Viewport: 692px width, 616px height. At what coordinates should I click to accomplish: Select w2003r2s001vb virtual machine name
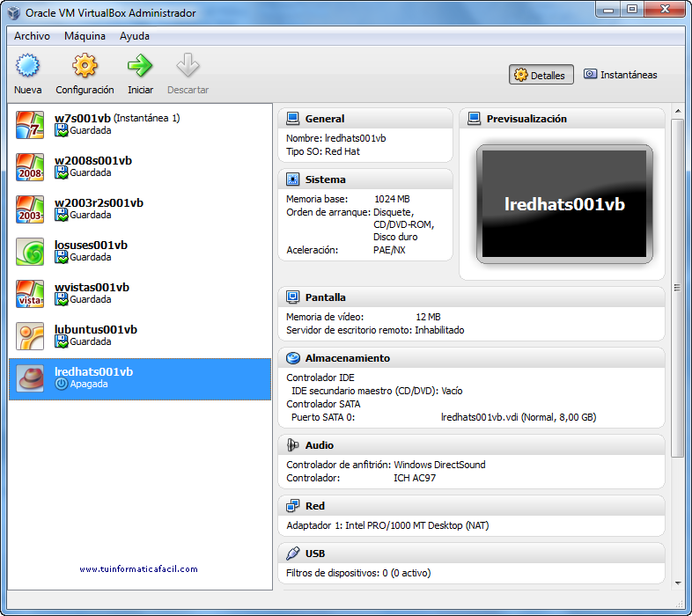[99, 203]
